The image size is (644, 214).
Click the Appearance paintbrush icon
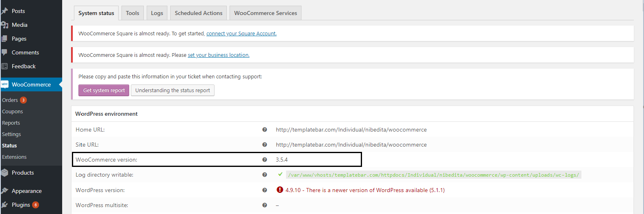pyautogui.click(x=5, y=191)
